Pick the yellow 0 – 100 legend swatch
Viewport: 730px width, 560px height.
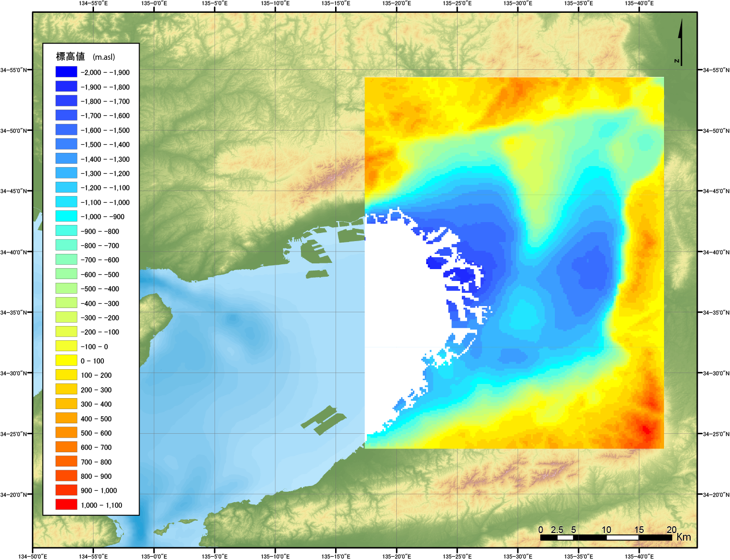click(x=66, y=360)
